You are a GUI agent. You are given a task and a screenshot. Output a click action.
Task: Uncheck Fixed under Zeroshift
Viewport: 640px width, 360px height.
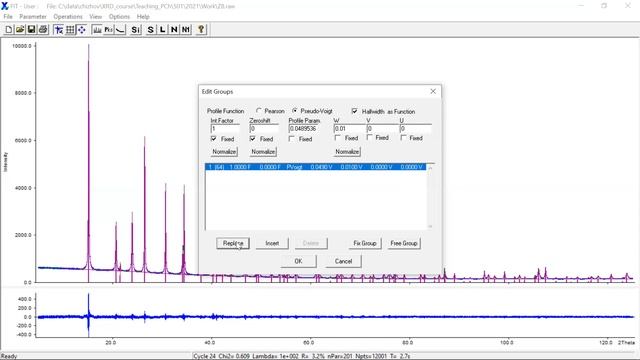point(253,139)
